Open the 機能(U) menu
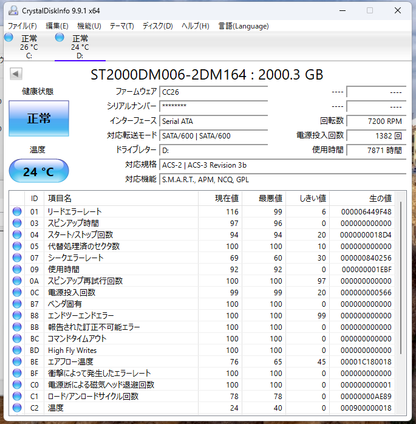Screen dimensions: 416x424 click(x=89, y=26)
